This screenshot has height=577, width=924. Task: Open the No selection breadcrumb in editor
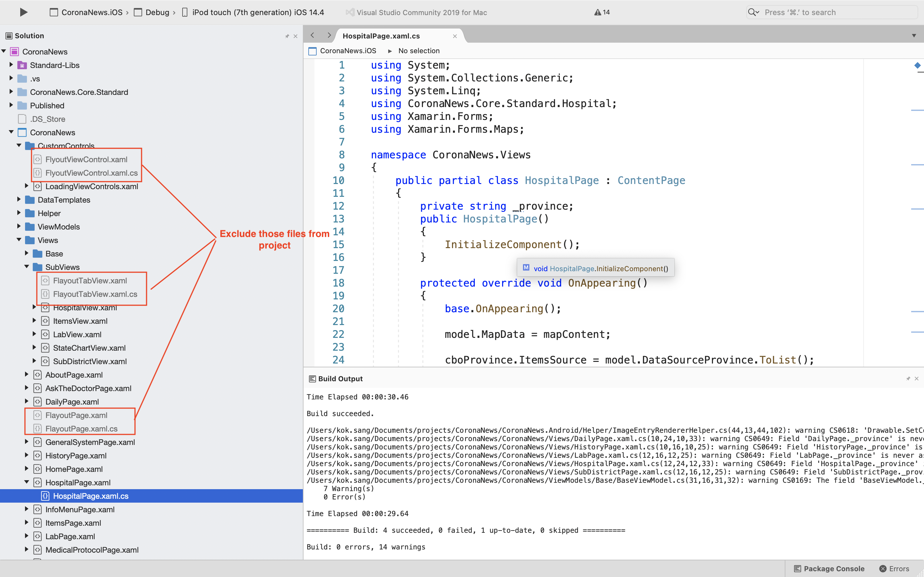pos(418,50)
